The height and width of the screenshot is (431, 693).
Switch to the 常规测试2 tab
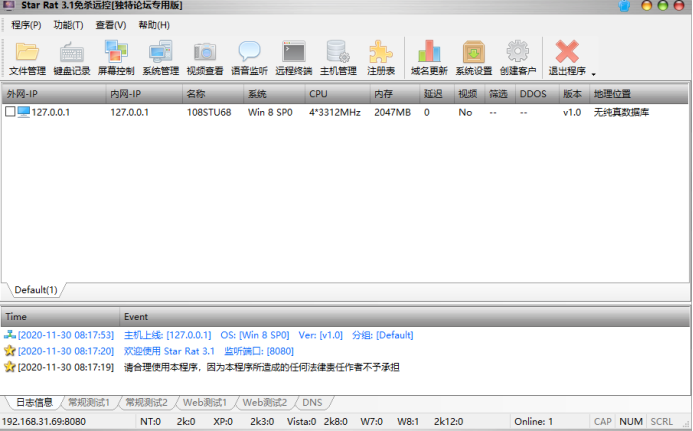pos(146,402)
